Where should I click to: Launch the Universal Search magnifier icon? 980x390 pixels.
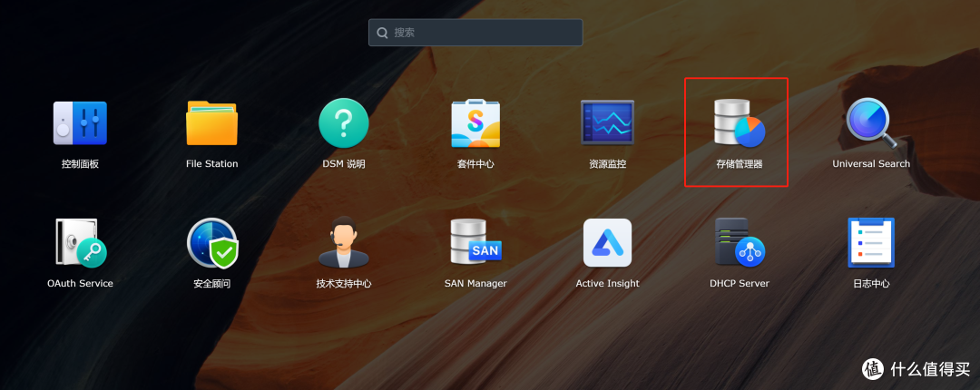click(x=870, y=122)
